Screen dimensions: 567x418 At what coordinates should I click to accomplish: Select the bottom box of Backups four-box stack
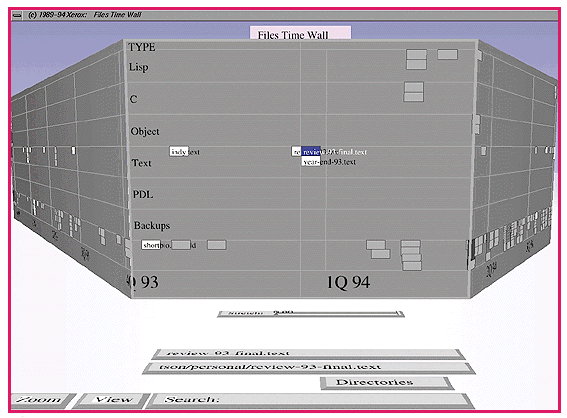412,266
